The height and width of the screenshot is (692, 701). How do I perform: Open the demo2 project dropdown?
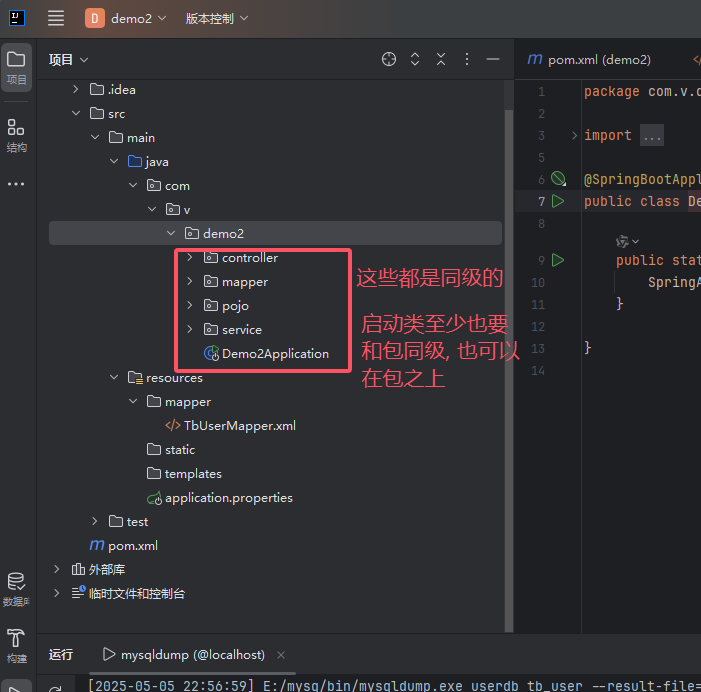139,18
